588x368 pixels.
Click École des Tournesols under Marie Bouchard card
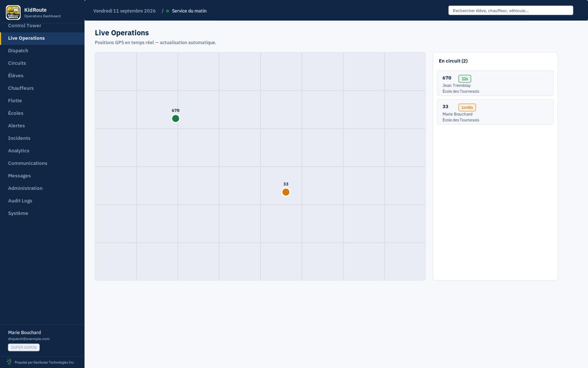pos(461,120)
